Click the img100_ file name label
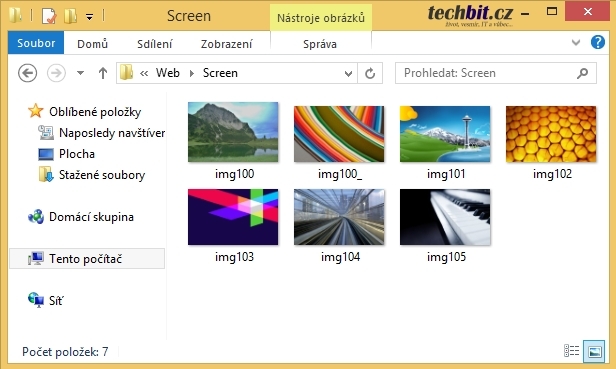 340,174
